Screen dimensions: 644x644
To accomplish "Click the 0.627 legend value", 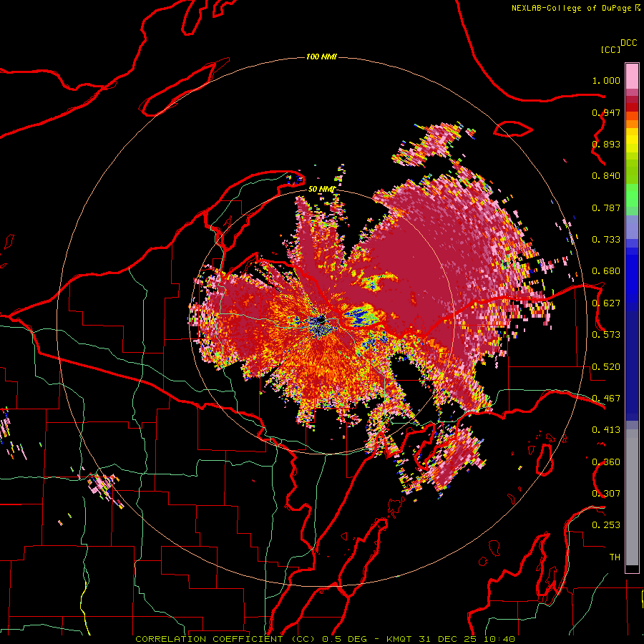I will point(606,303).
